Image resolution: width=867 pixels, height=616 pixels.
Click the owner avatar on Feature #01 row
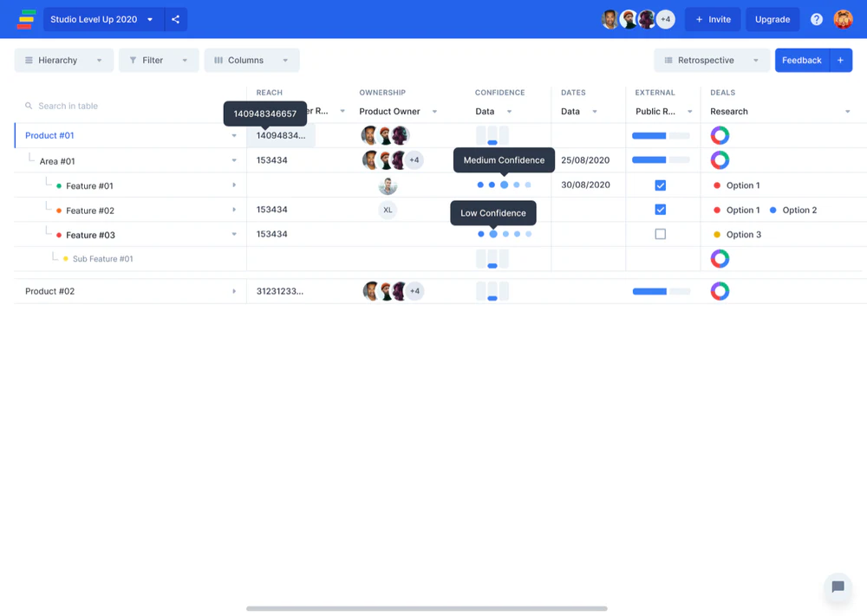coord(388,185)
